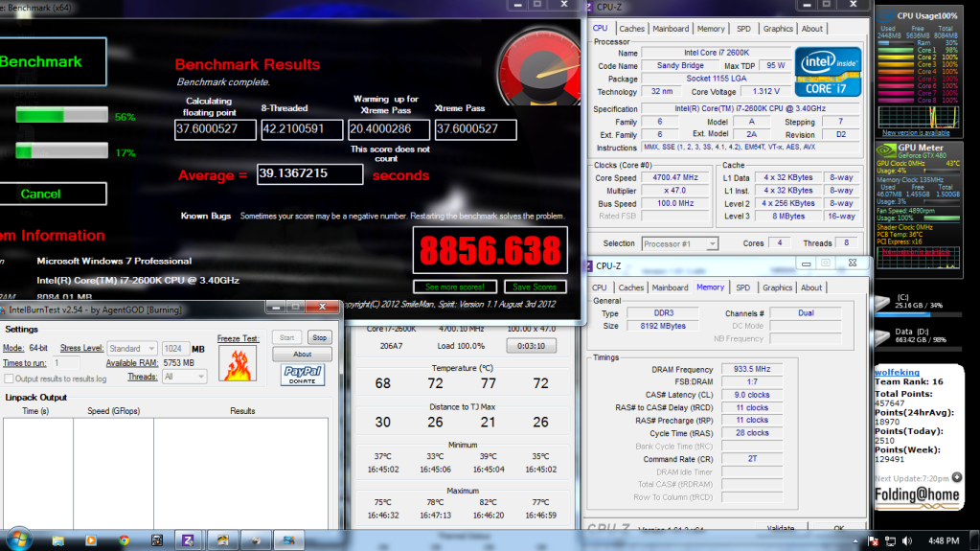Viewport: 980px width, 551px height.
Task: Click the Core Speed value 4700.47 MHz
Action: pyautogui.click(x=675, y=177)
